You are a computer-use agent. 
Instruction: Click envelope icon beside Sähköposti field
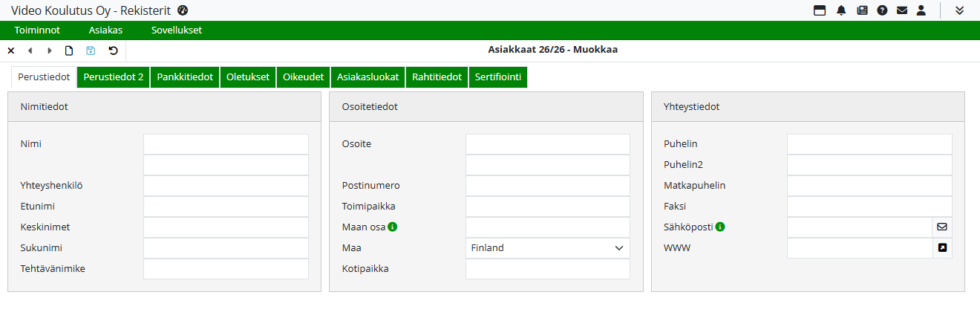point(942,227)
